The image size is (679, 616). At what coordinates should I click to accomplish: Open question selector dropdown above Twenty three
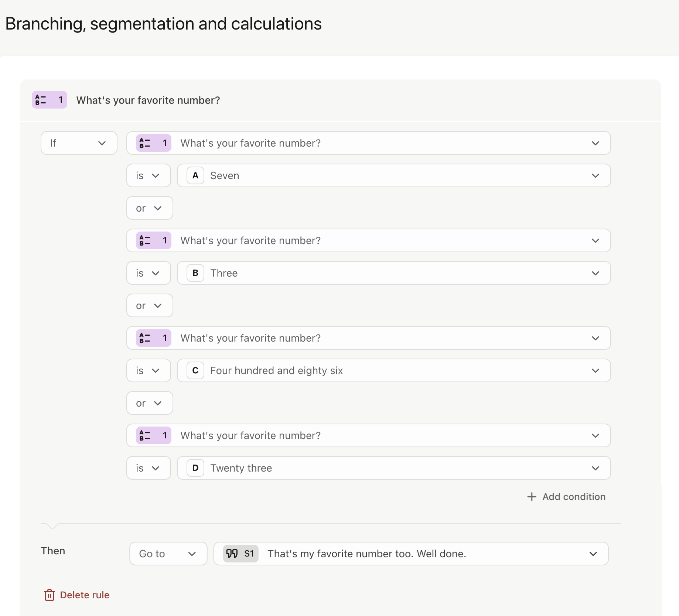(368, 435)
